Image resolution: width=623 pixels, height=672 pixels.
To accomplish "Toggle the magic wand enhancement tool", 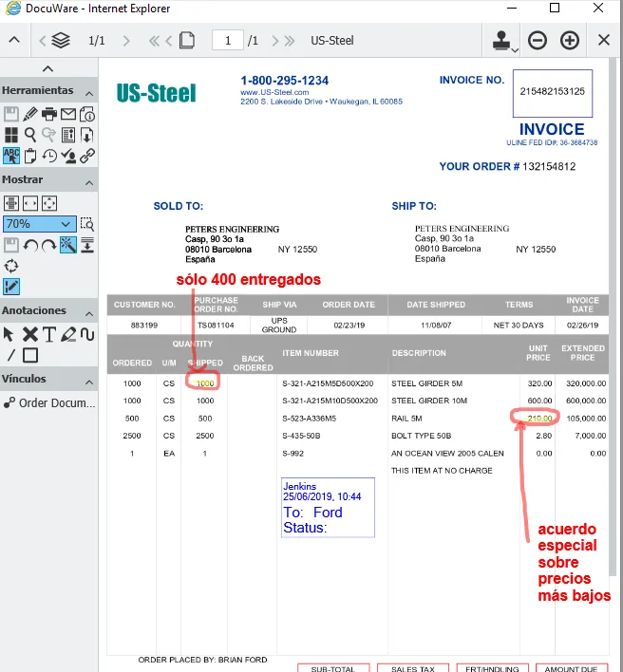I will point(68,245).
